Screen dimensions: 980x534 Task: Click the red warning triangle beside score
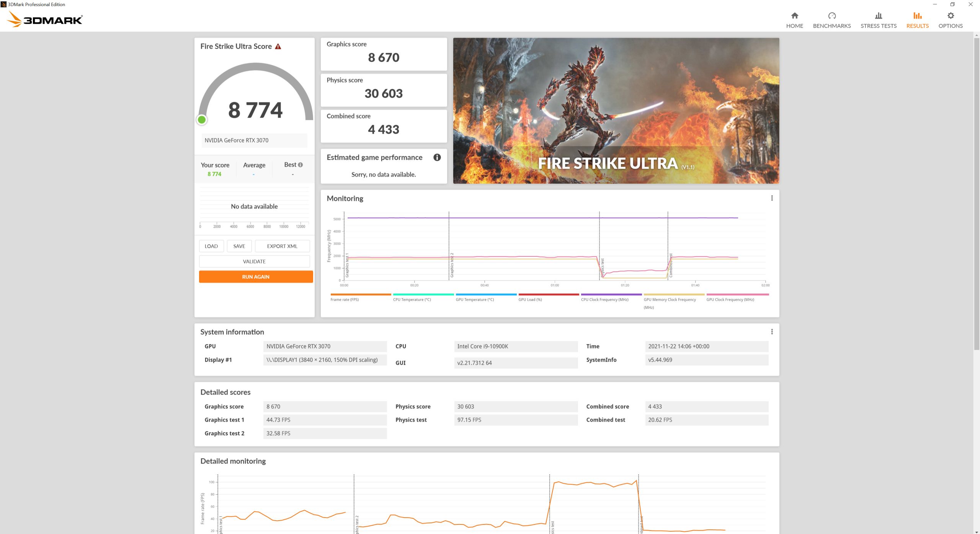click(278, 47)
